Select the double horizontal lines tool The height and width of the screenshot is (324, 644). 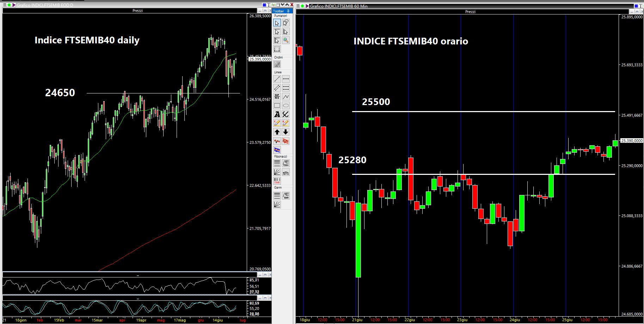click(x=286, y=88)
